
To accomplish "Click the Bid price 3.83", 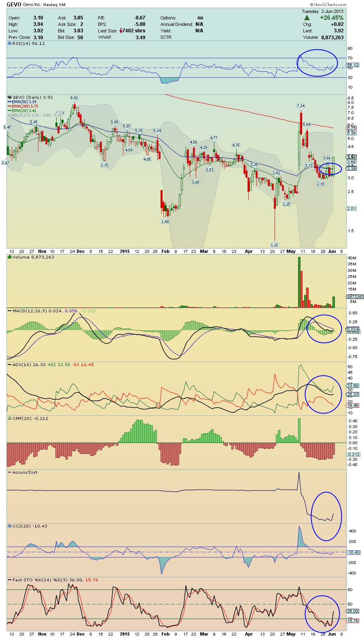I will 78,31.
